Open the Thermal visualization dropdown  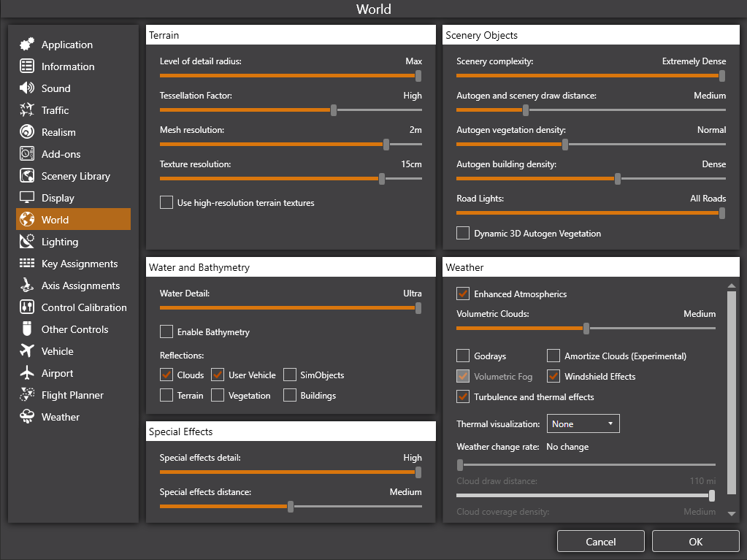583,423
